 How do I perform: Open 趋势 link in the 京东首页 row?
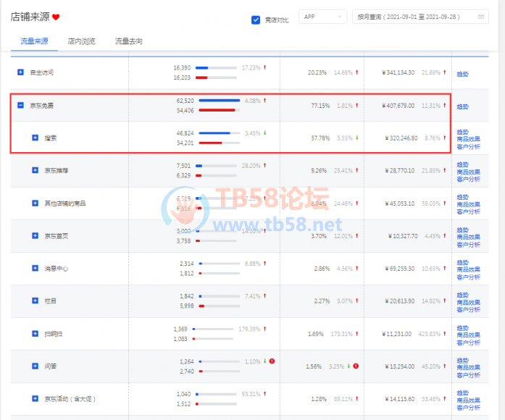[462, 230]
